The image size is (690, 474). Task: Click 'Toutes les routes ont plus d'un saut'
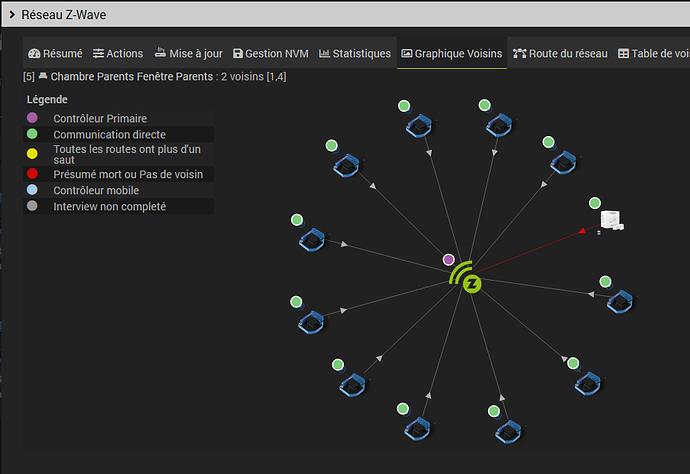[x=127, y=154]
